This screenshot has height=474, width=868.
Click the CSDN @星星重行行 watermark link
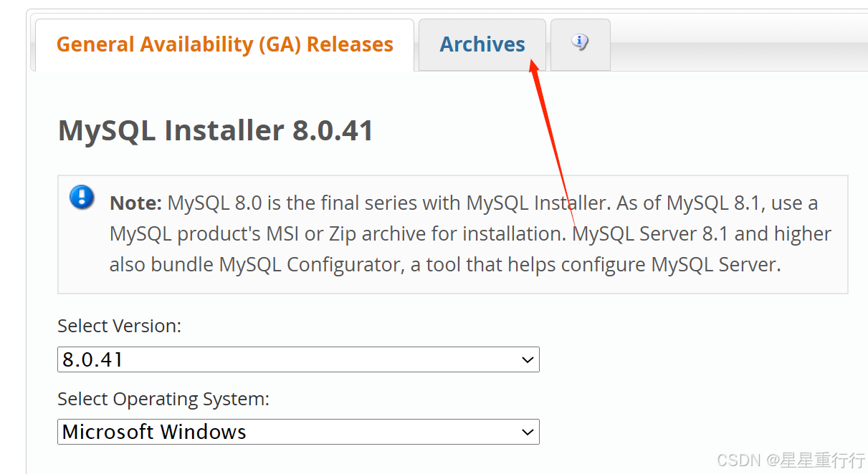pyautogui.click(x=791, y=460)
